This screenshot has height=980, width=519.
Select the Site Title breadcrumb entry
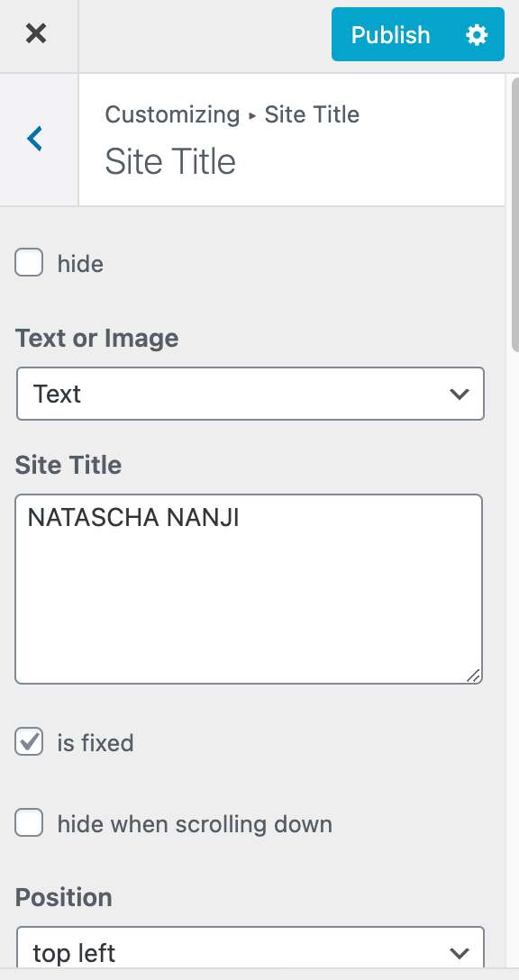312,114
